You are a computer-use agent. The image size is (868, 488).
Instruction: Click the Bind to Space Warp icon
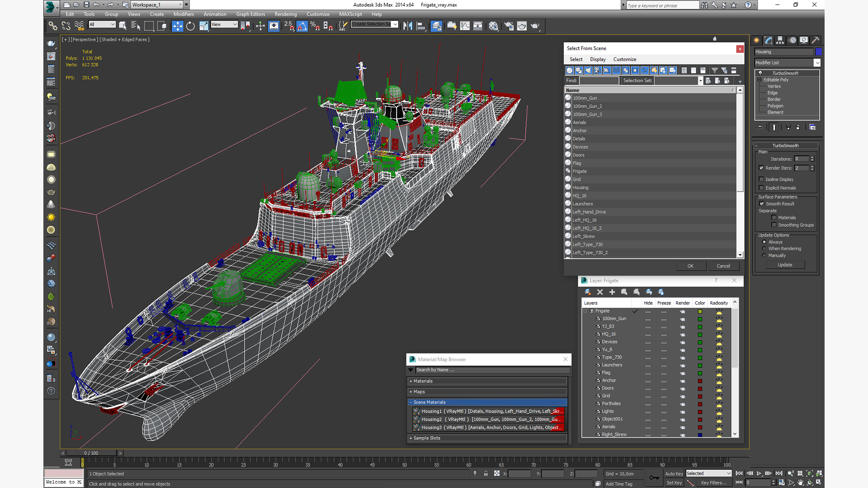point(79,26)
